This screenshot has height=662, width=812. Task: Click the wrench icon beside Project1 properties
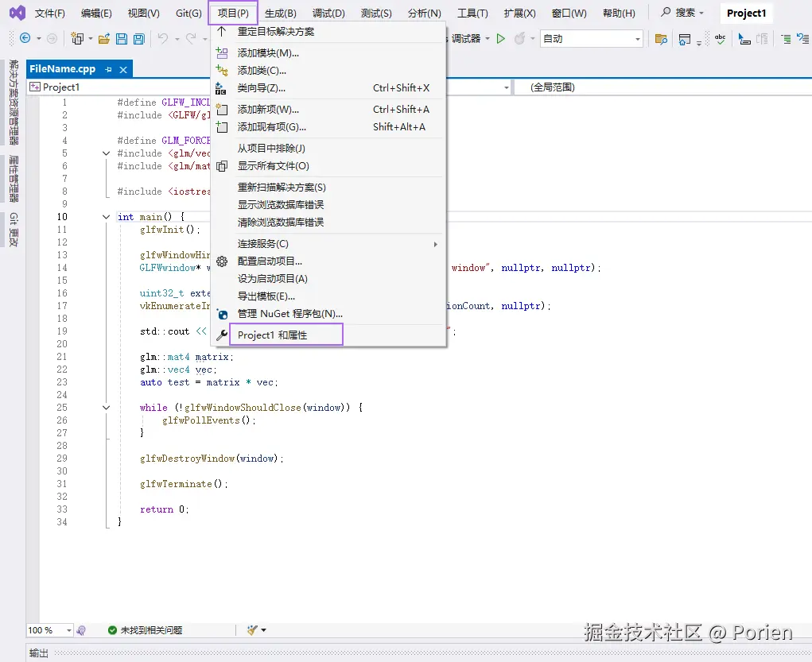click(222, 335)
